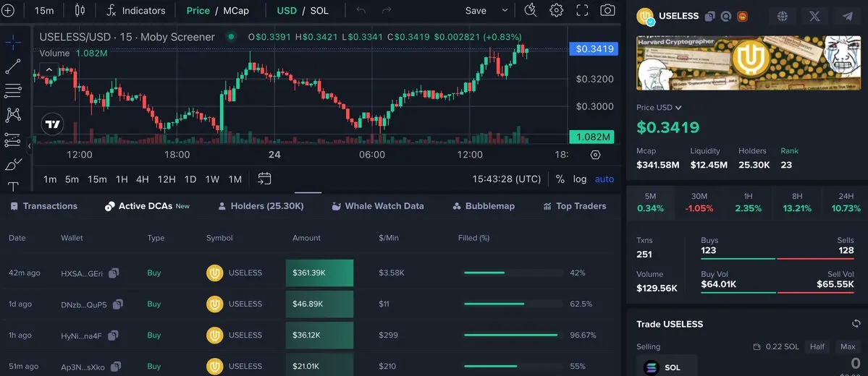
Task: Open quick search icon in chart toolbar
Action: click(x=531, y=11)
